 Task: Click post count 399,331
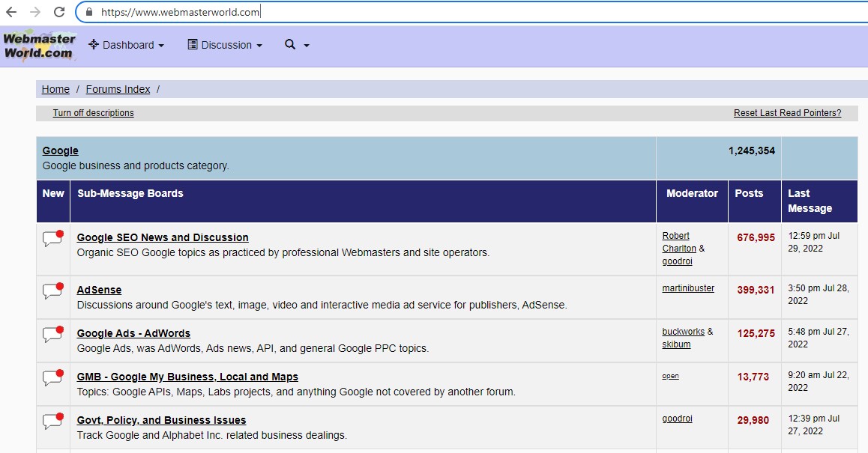(756, 290)
